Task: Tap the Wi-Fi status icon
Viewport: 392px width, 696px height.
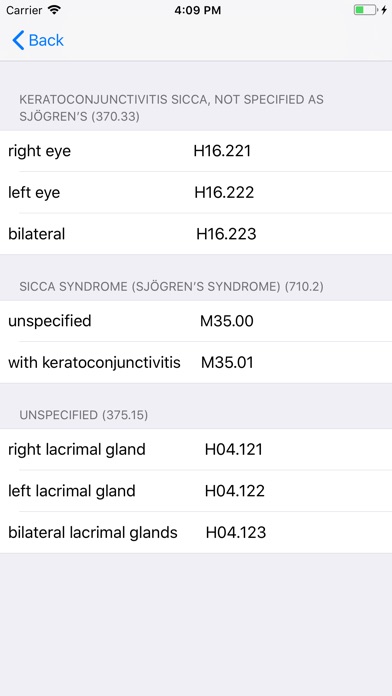Action: coord(54,10)
